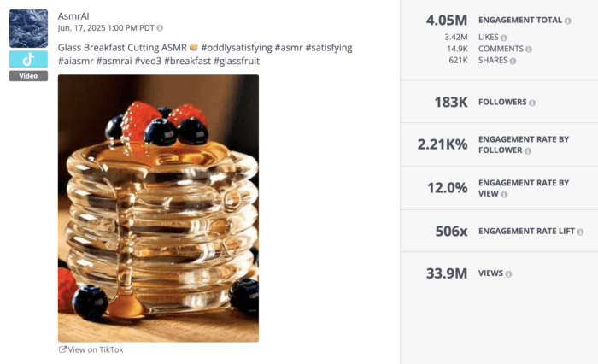Show the Views metric info icon
598x364 pixels.
pos(508,273)
